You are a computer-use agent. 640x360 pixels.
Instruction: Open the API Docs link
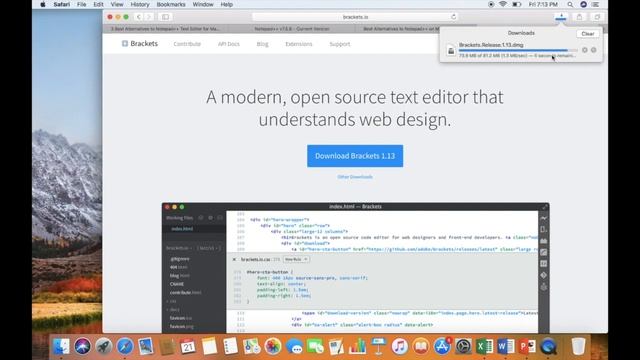click(x=229, y=44)
